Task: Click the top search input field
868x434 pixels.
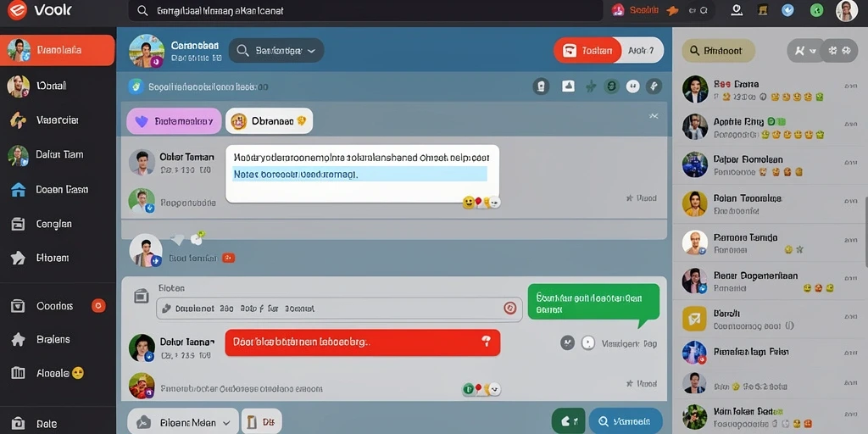Action: (365, 10)
